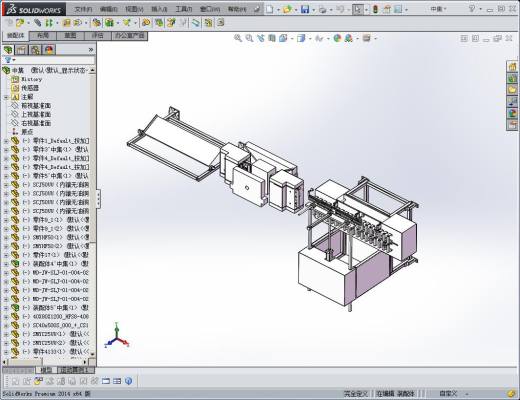Select the 原点 (Origin) tree item
Screen dimensions: 520x400
point(27,132)
